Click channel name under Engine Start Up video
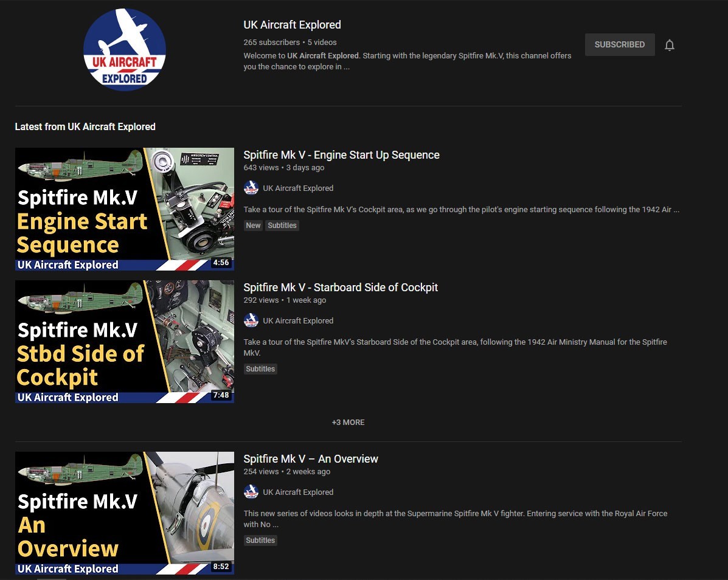The image size is (728, 580). (298, 188)
